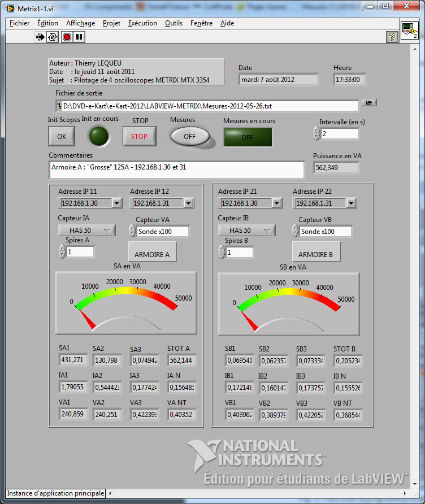Click the Pause execution icon
The image size is (425, 504).
pyautogui.click(x=79, y=37)
